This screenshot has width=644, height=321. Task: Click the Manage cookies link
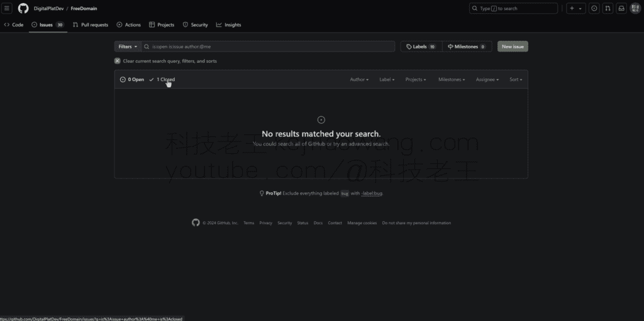click(x=362, y=223)
